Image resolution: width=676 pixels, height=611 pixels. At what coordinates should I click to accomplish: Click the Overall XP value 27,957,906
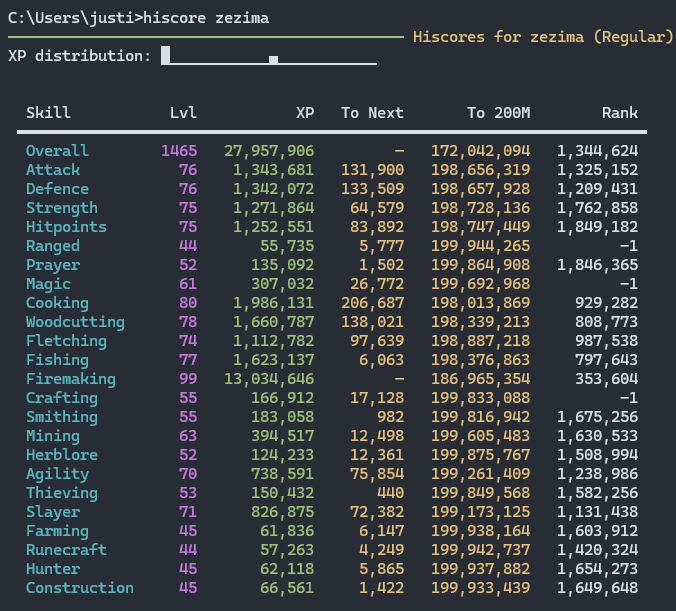[269, 151]
